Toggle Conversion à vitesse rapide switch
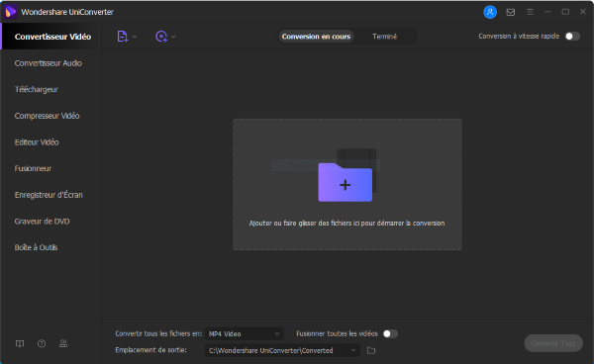This screenshot has width=594, height=364. tap(572, 37)
